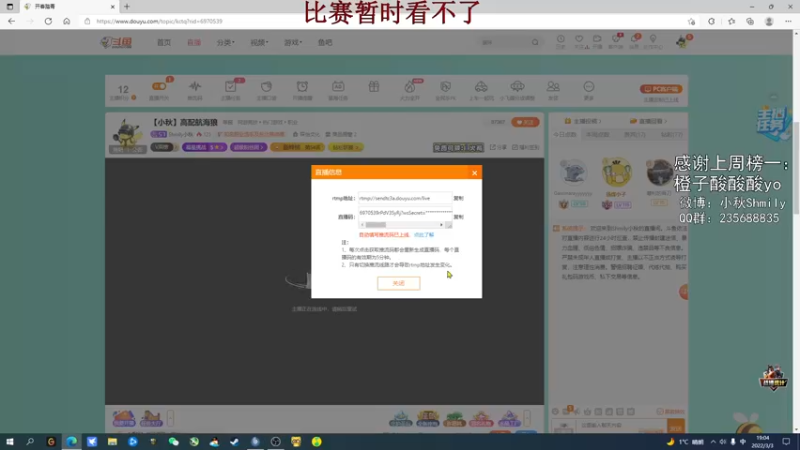
Task: Open the more (ellipsis) streamer tools
Action: coord(589,87)
